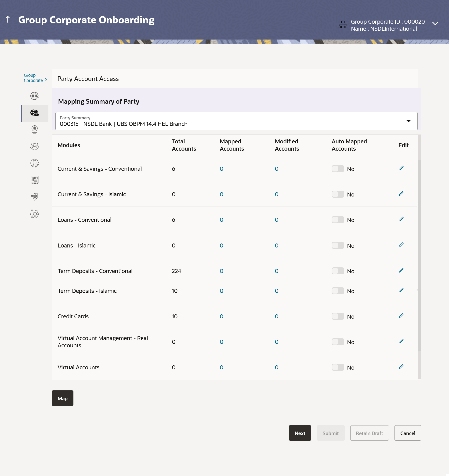Switch on auto mapping for Term Deposits - Conventional

coord(338,271)
